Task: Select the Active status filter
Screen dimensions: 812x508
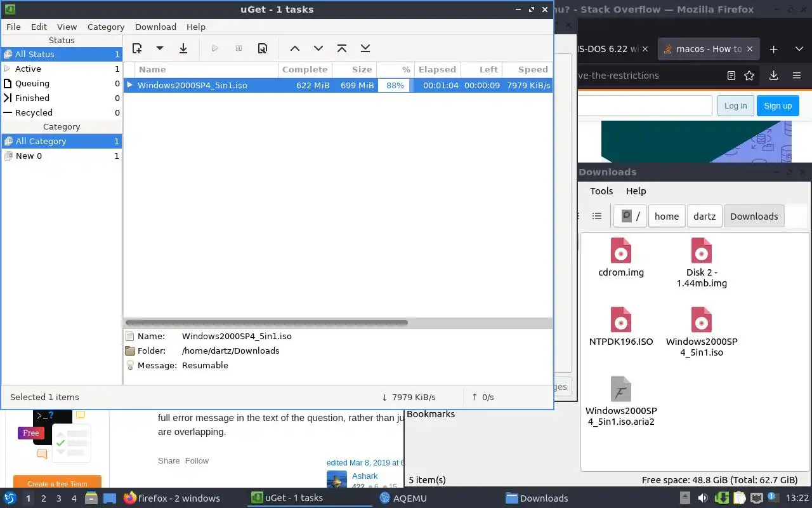Action: click(62, 69)
